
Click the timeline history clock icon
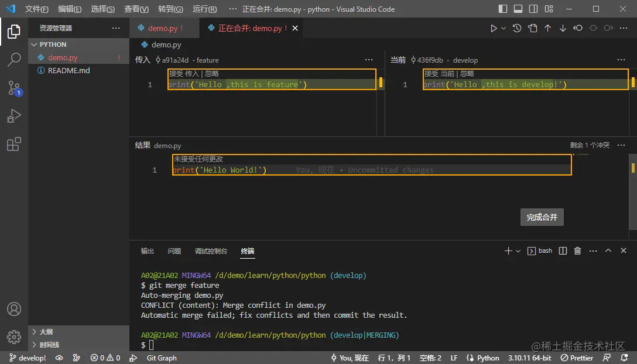517,28
